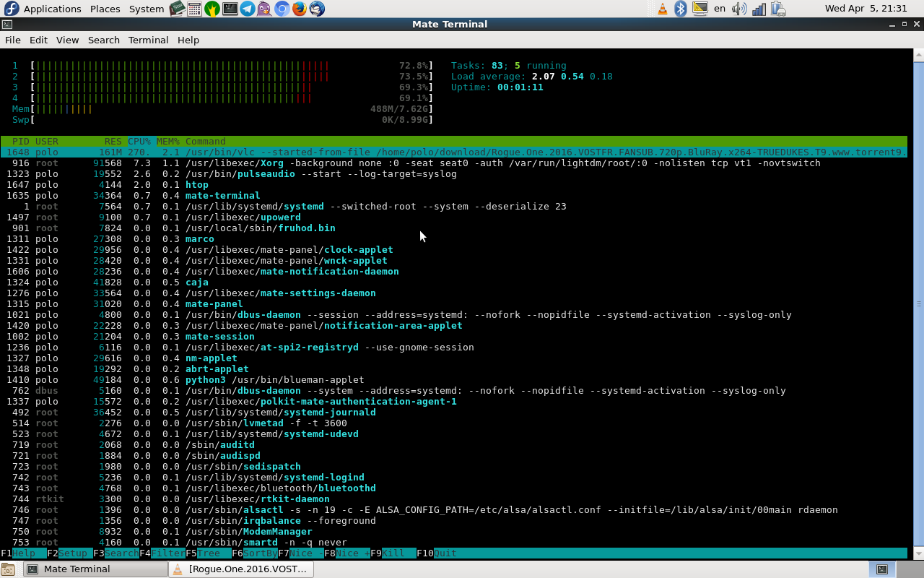Click the VLC cone tray icon
924x578 pixels.
point(662,9)
